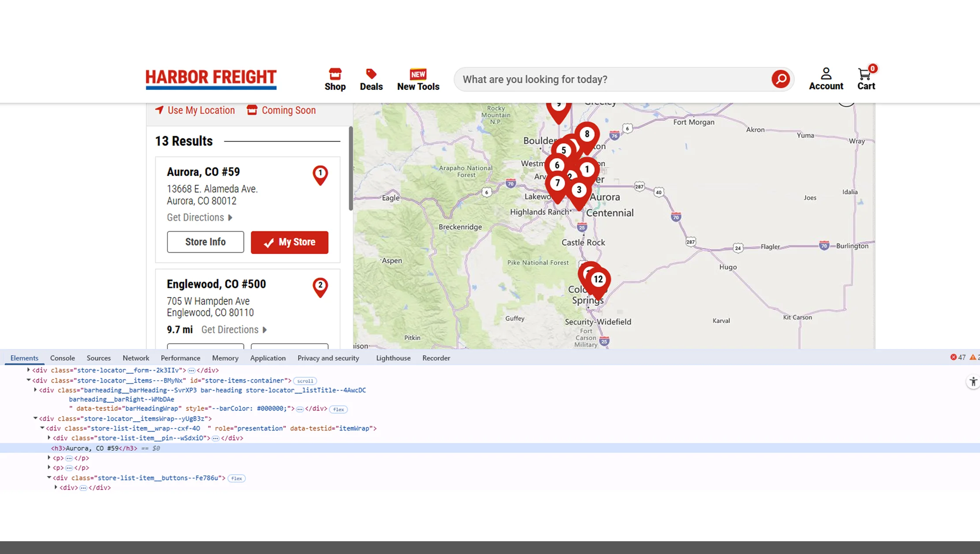Open the Recorder tab
Image resolution: width=980 pixels, height=554 pixels.
pyautogui.click(x=436, y=358)
